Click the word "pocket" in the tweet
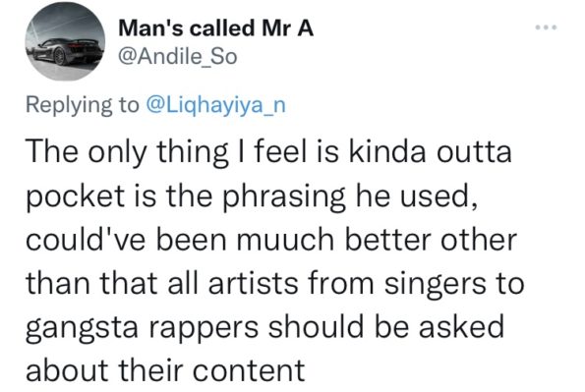 pyautogui.click(x=75, y=196)
